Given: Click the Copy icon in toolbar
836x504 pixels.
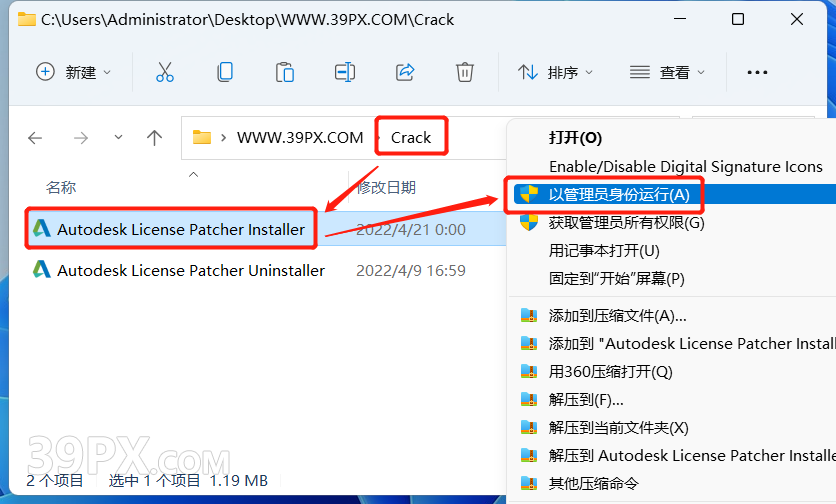Looking at the screenshot, I should coord(225,72).
